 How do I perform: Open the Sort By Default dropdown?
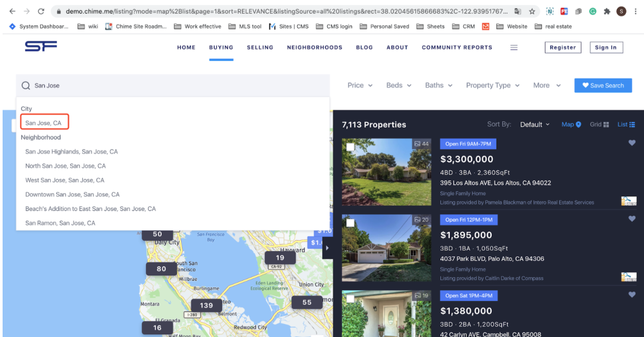pyautogui.click(x=535, y=124)
